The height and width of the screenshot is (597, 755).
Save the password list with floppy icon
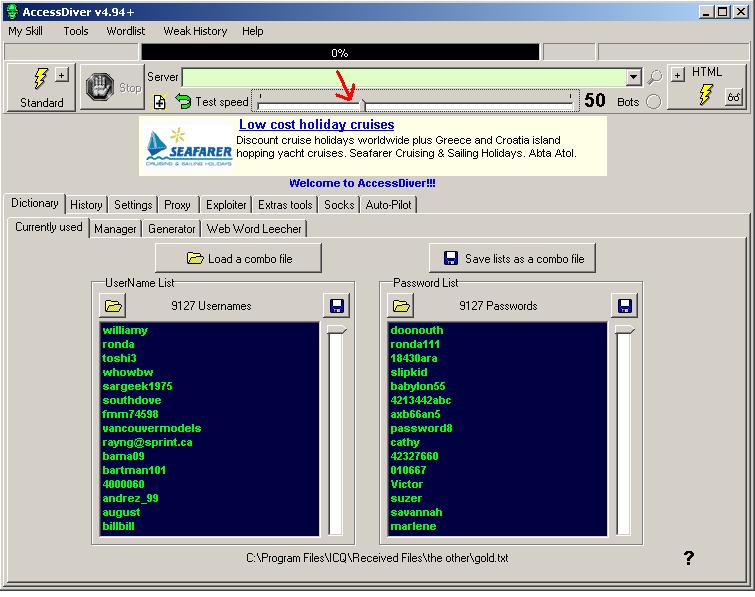[625, 306]
